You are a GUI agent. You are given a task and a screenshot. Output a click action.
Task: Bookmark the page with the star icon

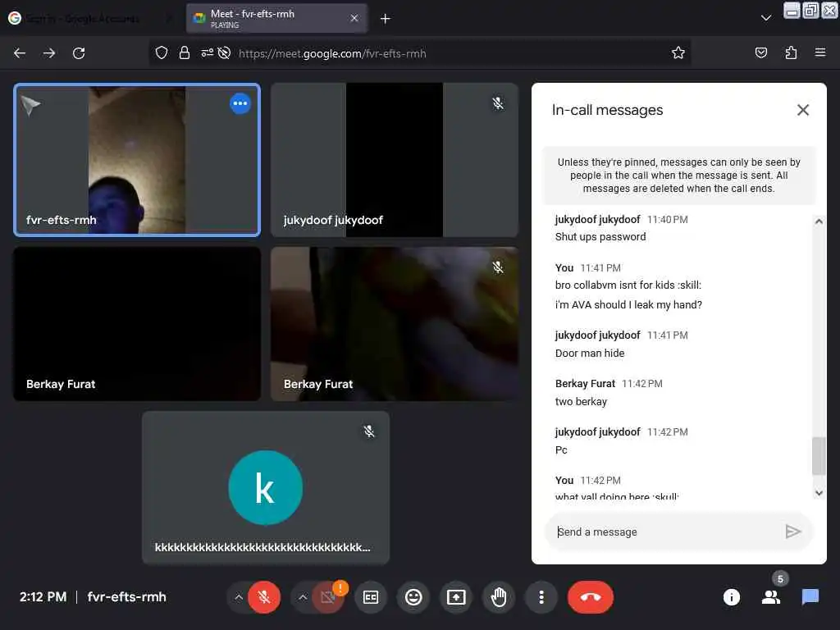click(678, 52)
